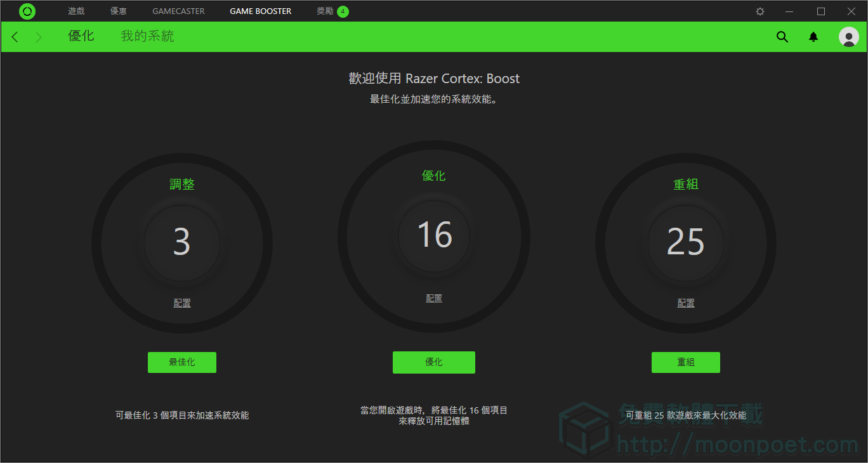Open the 遊戲 menu tab
The height and width of the screenshot is (463, 868).
76,11
